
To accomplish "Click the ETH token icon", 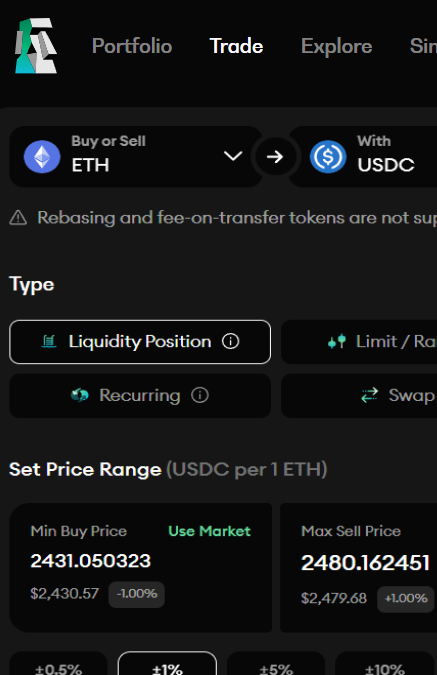I will tap(42, 157).
